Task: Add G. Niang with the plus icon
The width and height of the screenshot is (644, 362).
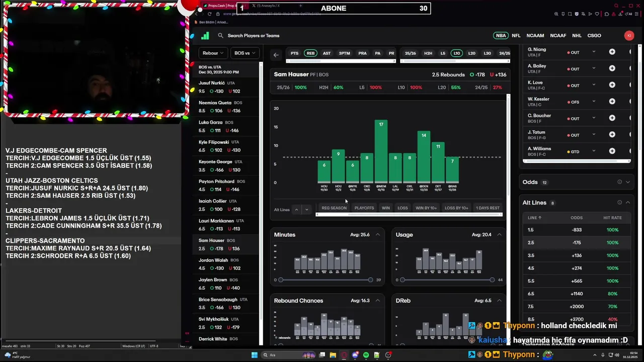Action: (x=612, y=52)
